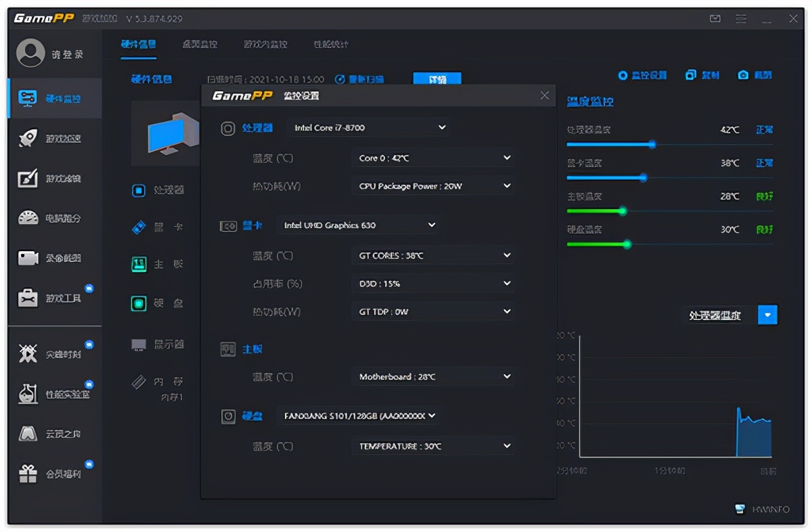This screenshot has width=812, height=532.
Task: Click the user avatar to log in
Action: click(30, 53)
